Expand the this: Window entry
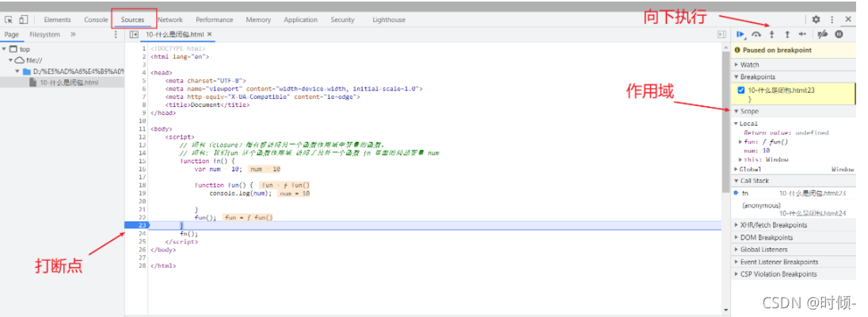The image size is (868, 317). (740, 159)
